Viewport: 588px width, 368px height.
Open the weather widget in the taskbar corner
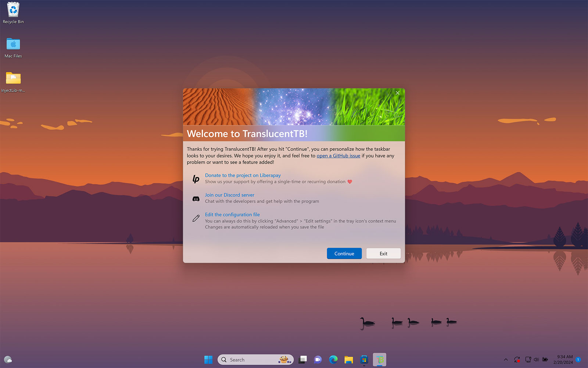pyautogui.click(x=8, y=360)
